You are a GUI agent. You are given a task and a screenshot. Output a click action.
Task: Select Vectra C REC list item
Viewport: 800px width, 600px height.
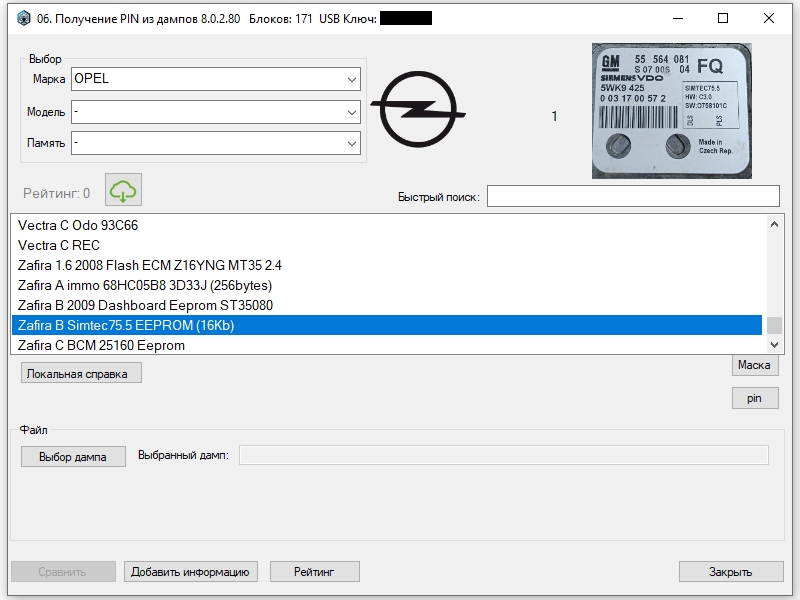[387, 245]
